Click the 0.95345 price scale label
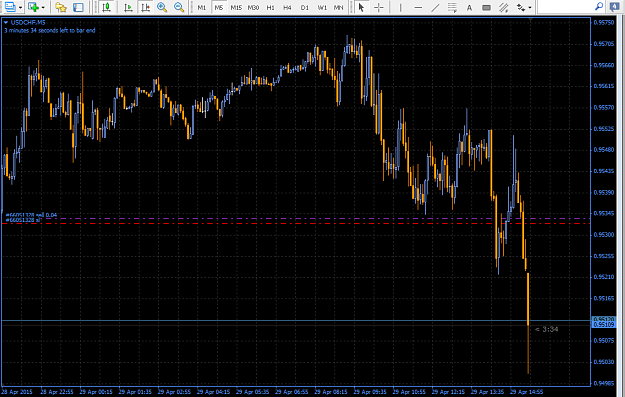The height and width of the screenshot is (397, 625). [x=604, y=214]
